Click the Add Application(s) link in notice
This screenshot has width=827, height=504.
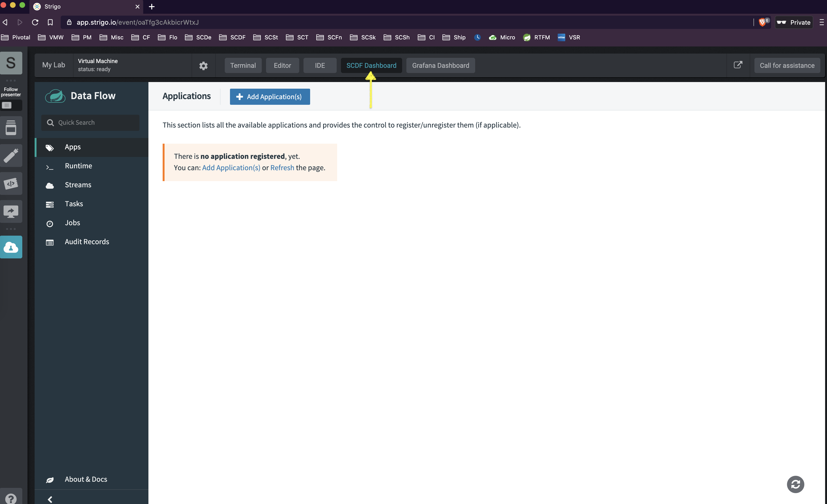tap(231, 167)
